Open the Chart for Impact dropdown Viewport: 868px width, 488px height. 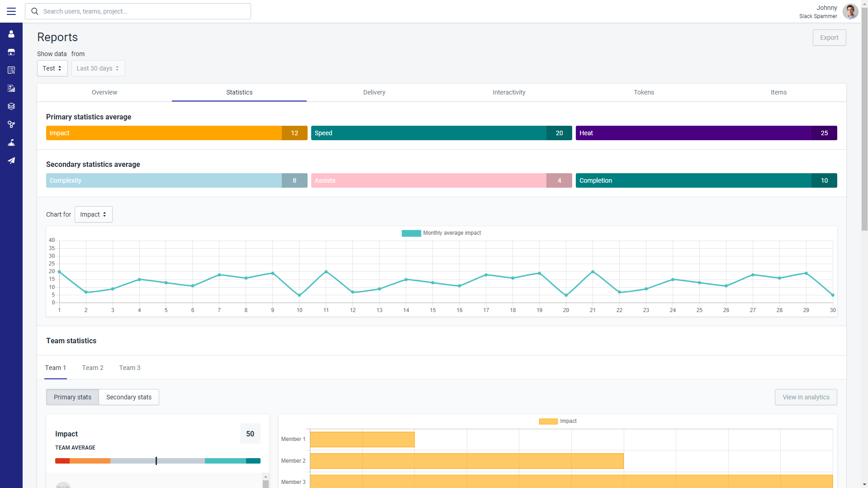coord(93,214)
